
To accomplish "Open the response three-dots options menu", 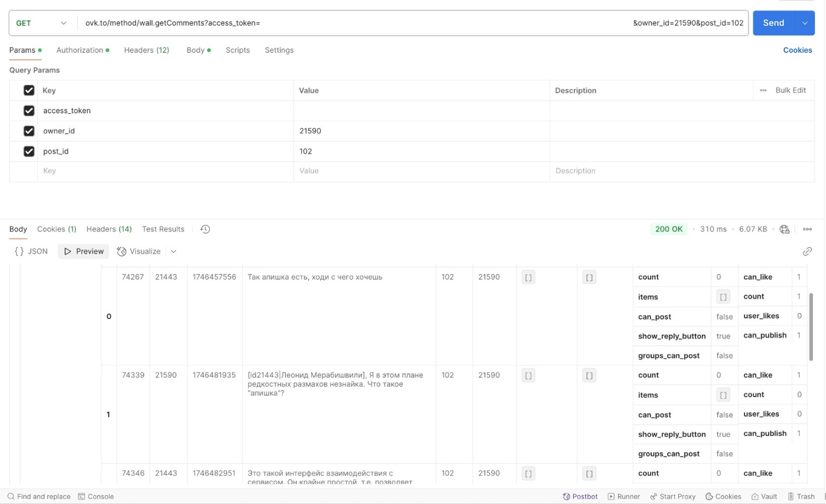I will (807, 229).
